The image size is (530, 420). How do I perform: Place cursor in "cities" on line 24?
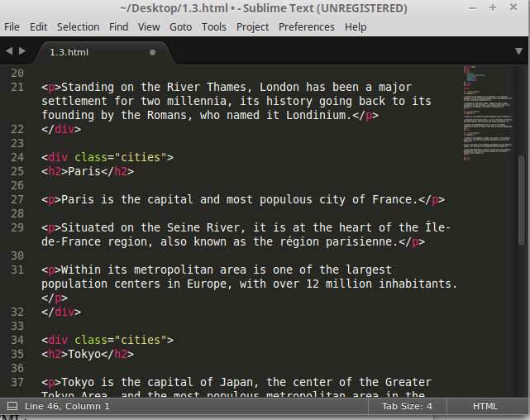pyautogui.click(x=141, y=157)
